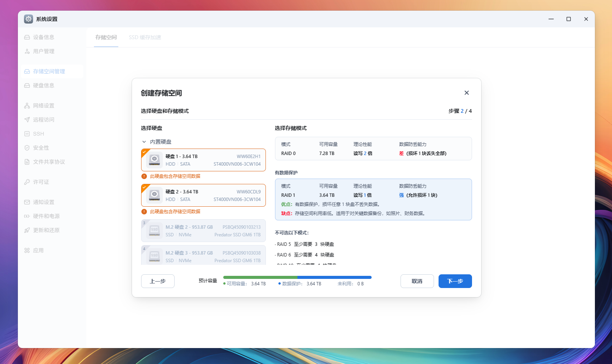Open the SSH settings section
The width and height of the screenshot is (612, 364).
[x=38, y=133]
